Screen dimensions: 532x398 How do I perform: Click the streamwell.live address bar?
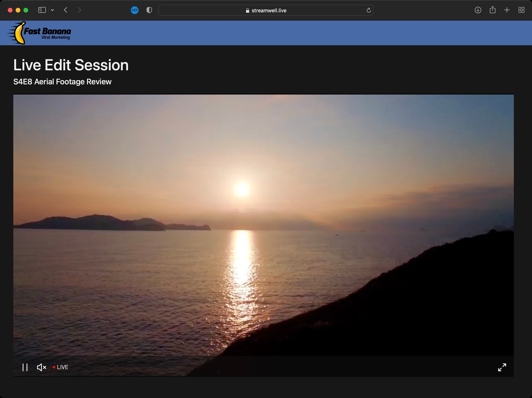point(269,10)
